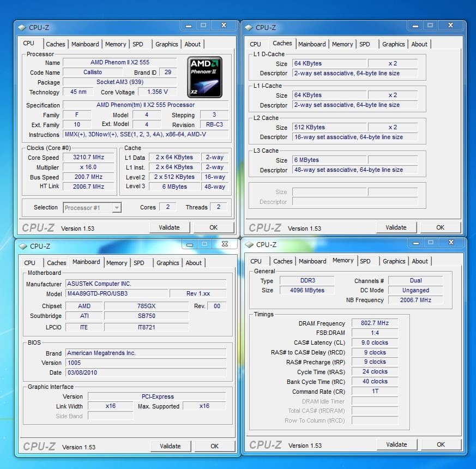Screen dimensions: 476x469
Task: Open Caches tab in the Memory window
Action: (282, 261)
